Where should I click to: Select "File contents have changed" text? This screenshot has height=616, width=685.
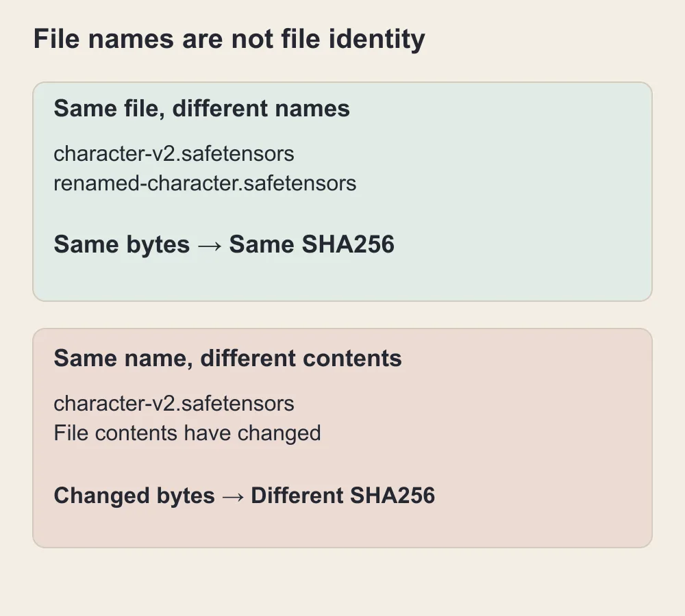click(x=188, y=433)
